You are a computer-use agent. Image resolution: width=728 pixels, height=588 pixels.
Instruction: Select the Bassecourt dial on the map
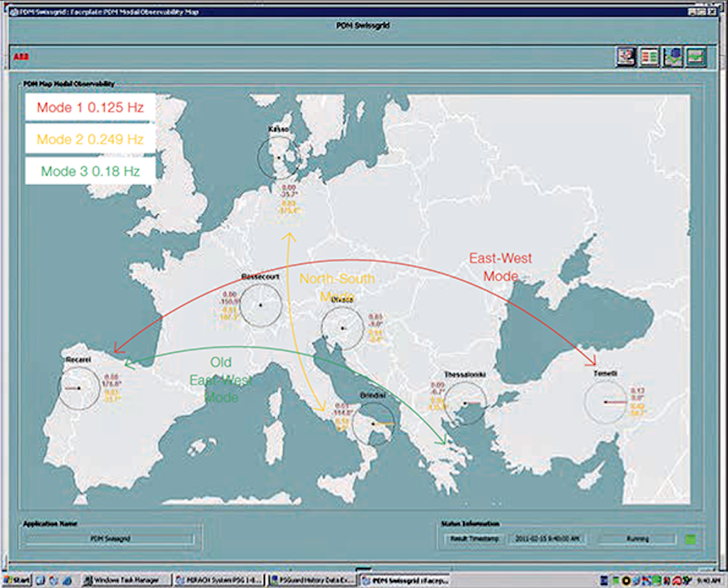coord(260,305)
